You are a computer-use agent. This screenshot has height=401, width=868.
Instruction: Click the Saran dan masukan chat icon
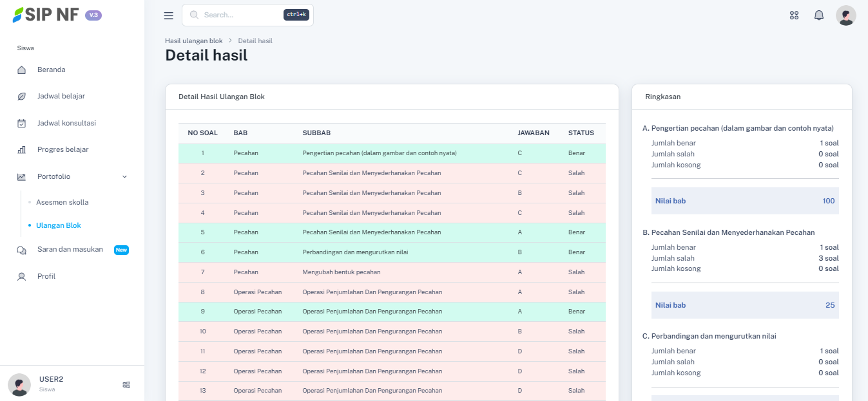[22, 250]
